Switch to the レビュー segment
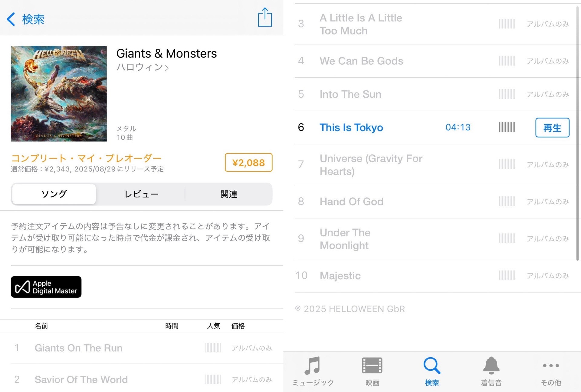Screen dimensions: 581x392 [x=141, y=194]
